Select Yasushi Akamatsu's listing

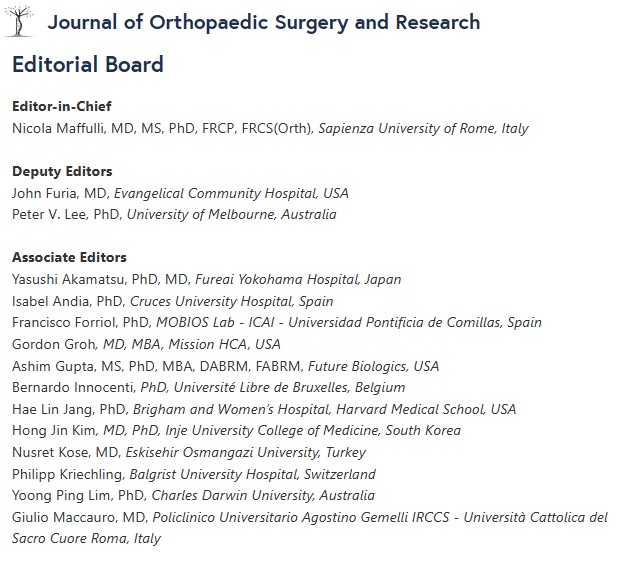[207, 279]
